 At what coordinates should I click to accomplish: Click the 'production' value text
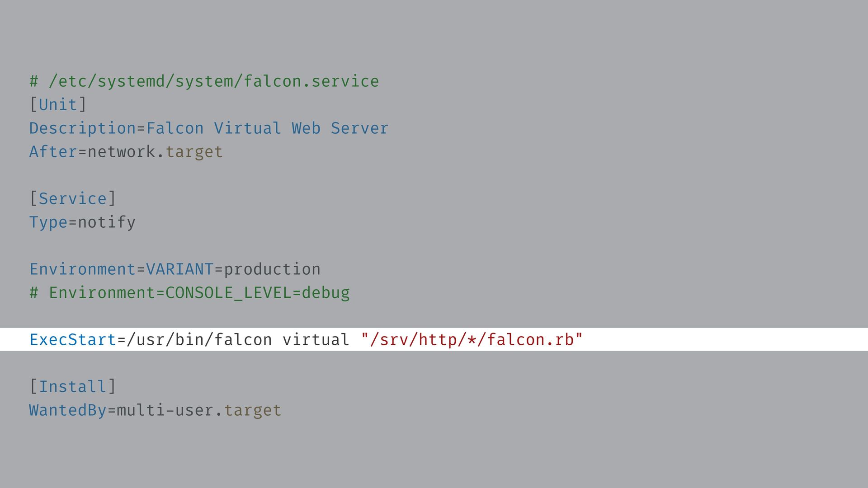coord(272,269)
